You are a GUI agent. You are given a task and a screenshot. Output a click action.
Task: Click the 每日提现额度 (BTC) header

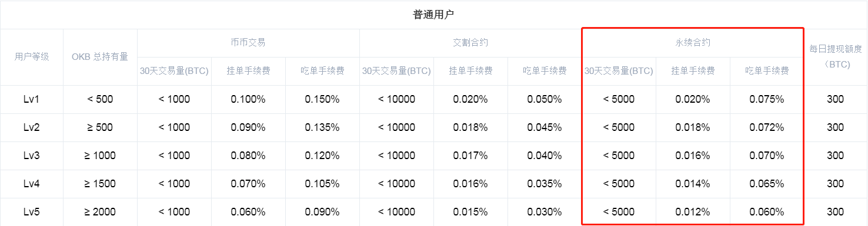pos(835,57)
